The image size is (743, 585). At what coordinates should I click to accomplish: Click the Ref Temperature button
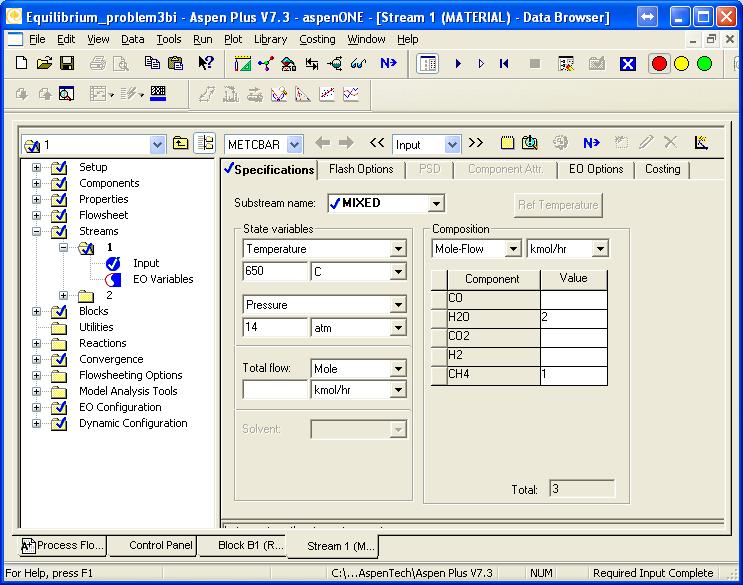558,205
